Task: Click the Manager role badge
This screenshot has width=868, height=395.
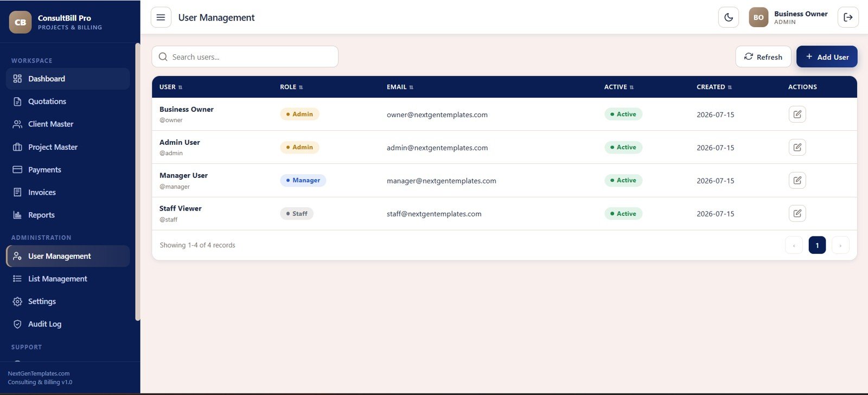Action: click(303, 180)
